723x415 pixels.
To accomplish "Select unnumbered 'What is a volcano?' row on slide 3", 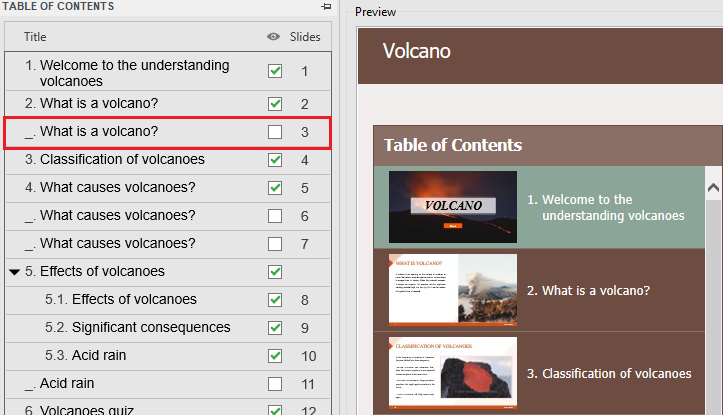I will [x=167, y=133].
